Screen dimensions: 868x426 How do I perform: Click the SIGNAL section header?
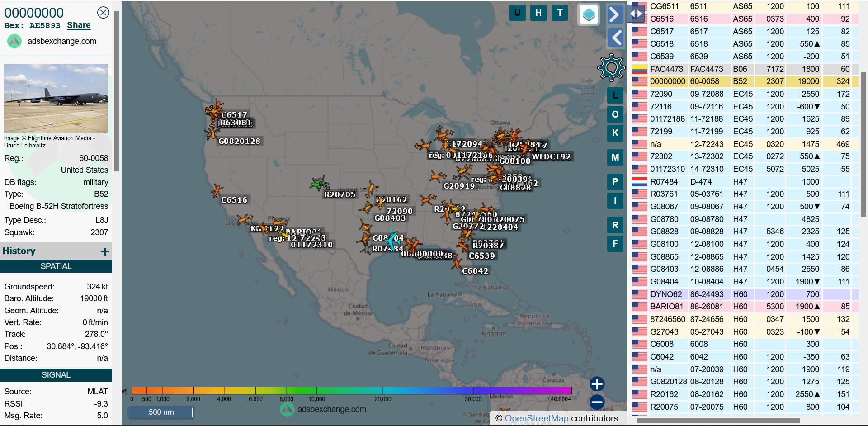pos(56,375)
